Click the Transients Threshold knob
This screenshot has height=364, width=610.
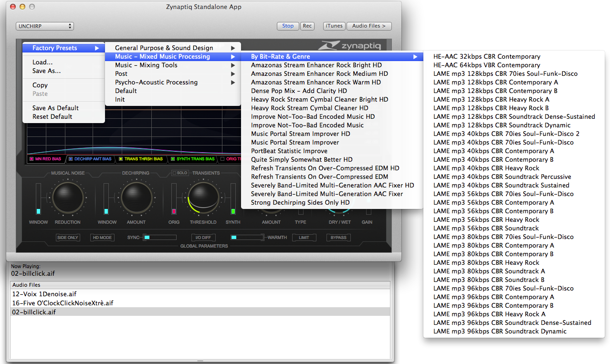click(203, 198)
